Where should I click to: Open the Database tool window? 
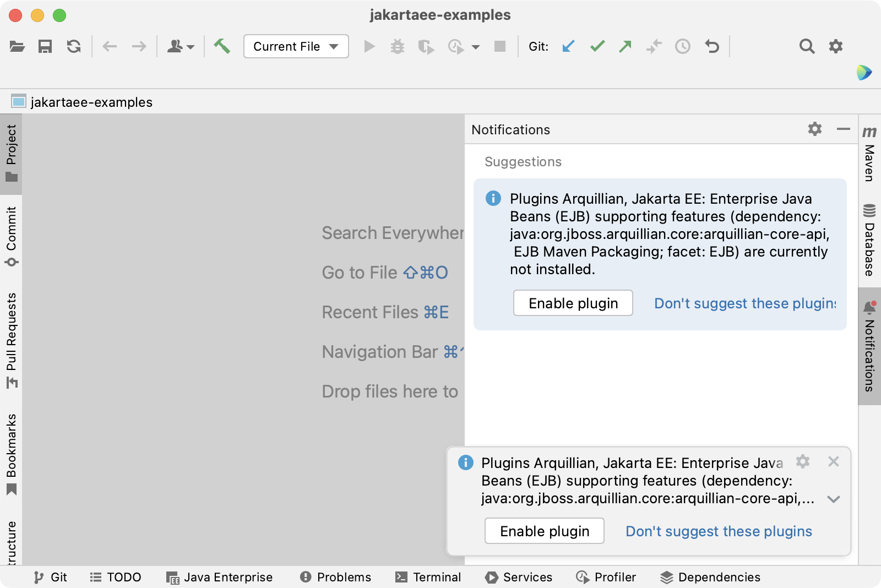pyautogui.click(x=869, y=240)
